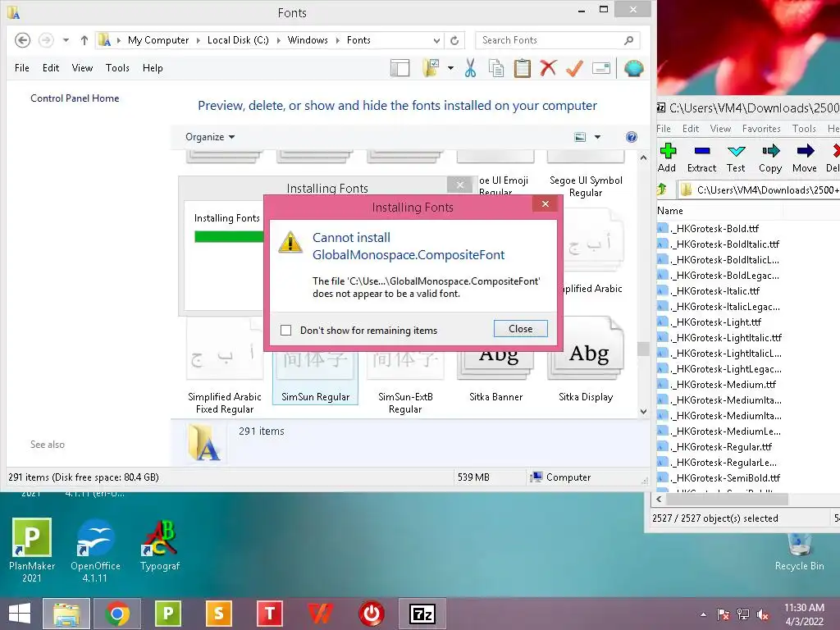The image size is (840, 630).
Task: Click the shell globe icon in toolbar
Action: click(x=634, y=68)
